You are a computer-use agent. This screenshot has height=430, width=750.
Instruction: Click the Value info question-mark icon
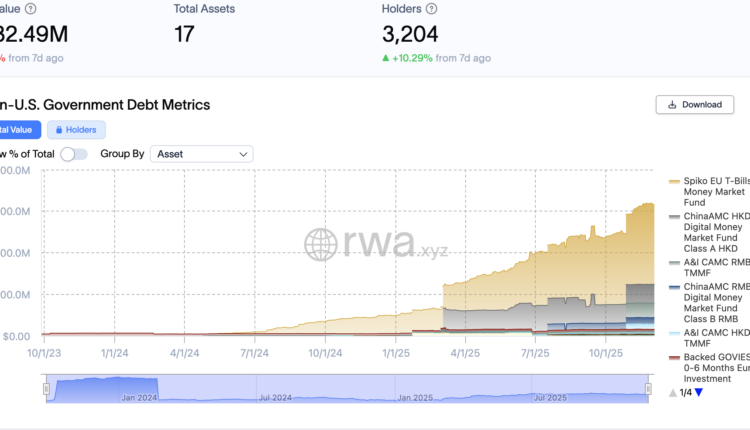pyautogui.click(x=31, y=9)
